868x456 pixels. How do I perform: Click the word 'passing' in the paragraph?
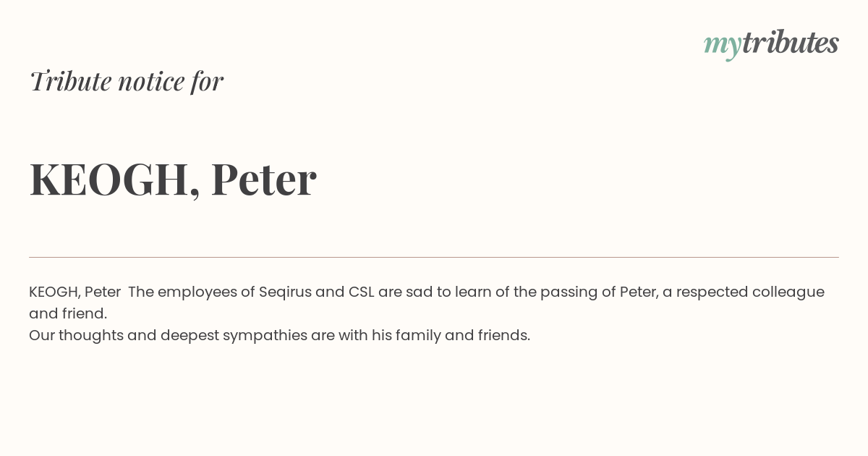tap(561, 292)
